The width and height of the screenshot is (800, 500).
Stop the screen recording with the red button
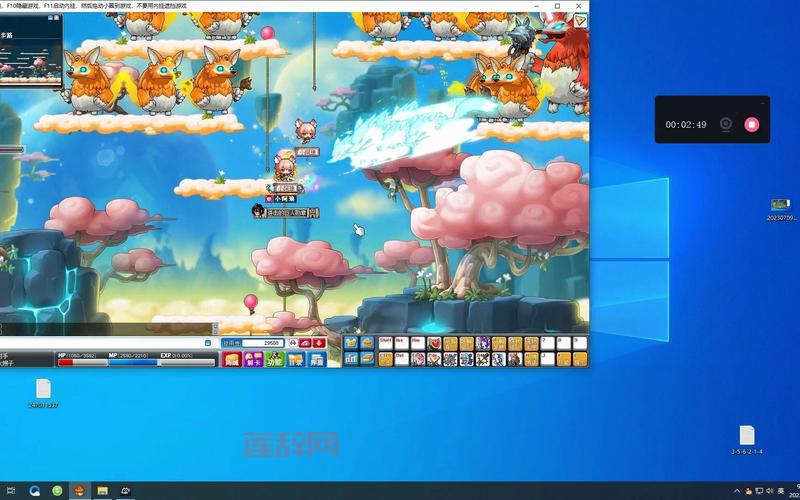752,125
